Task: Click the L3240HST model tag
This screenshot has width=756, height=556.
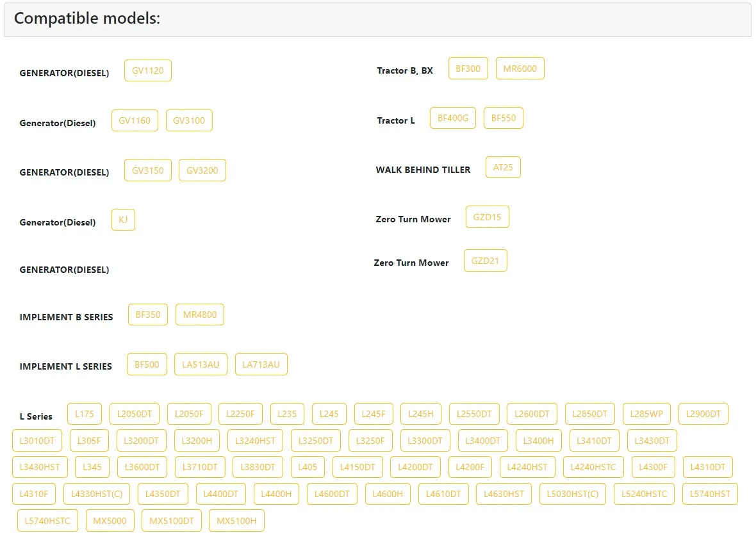Action: (255, 441)
